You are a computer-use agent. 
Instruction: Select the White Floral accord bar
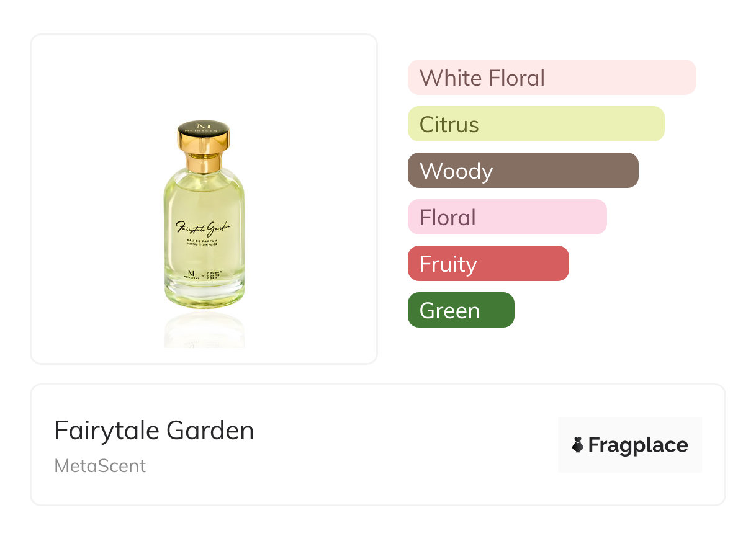click(x=551, y=78)
